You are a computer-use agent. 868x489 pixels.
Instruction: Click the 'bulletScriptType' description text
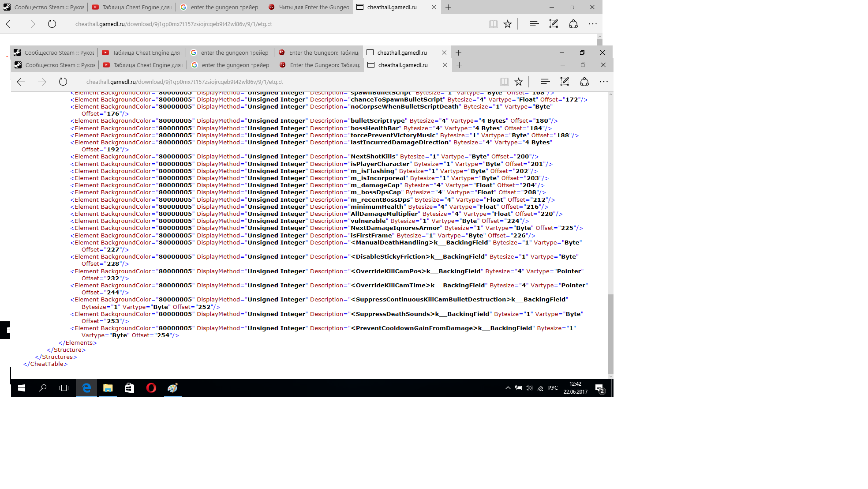(378, 121)
